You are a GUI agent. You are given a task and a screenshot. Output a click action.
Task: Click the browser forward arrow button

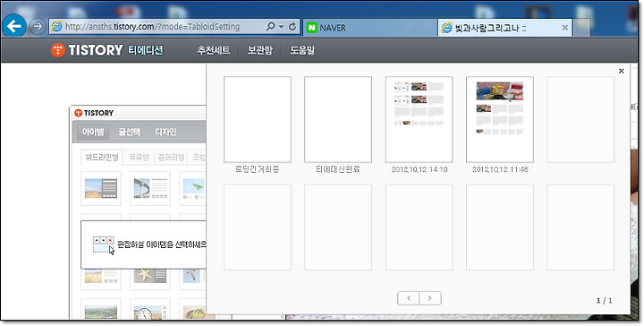point(38,26)
